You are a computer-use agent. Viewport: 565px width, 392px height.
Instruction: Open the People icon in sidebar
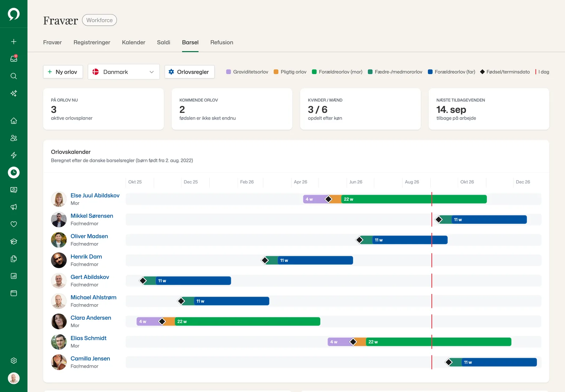click(14, 138)
